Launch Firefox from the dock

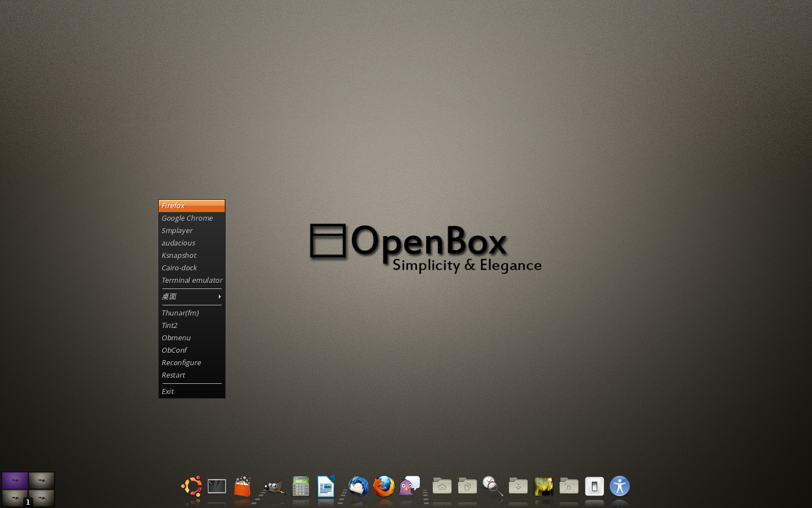pos(384,486)
